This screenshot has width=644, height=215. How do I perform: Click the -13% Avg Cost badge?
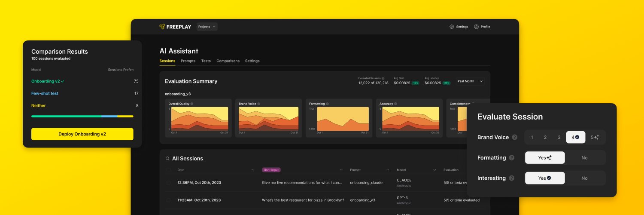[x=416, y=83]
